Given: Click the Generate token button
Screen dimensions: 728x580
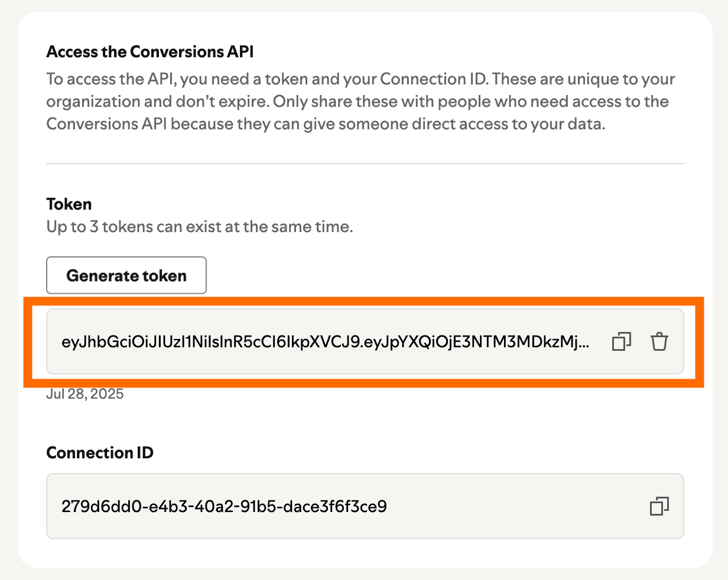Looking at the screenshot, I should coord(126,275).
